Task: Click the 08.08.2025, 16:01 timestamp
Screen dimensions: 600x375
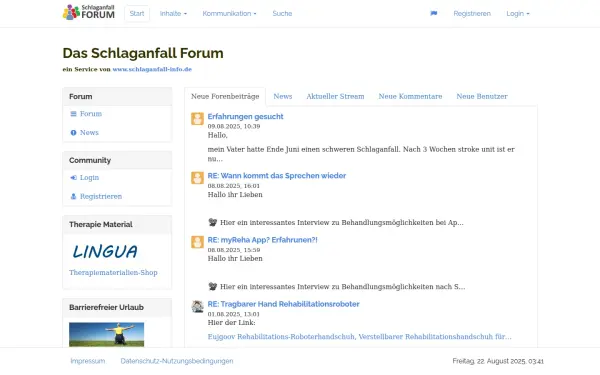Action: click(233, 186)
